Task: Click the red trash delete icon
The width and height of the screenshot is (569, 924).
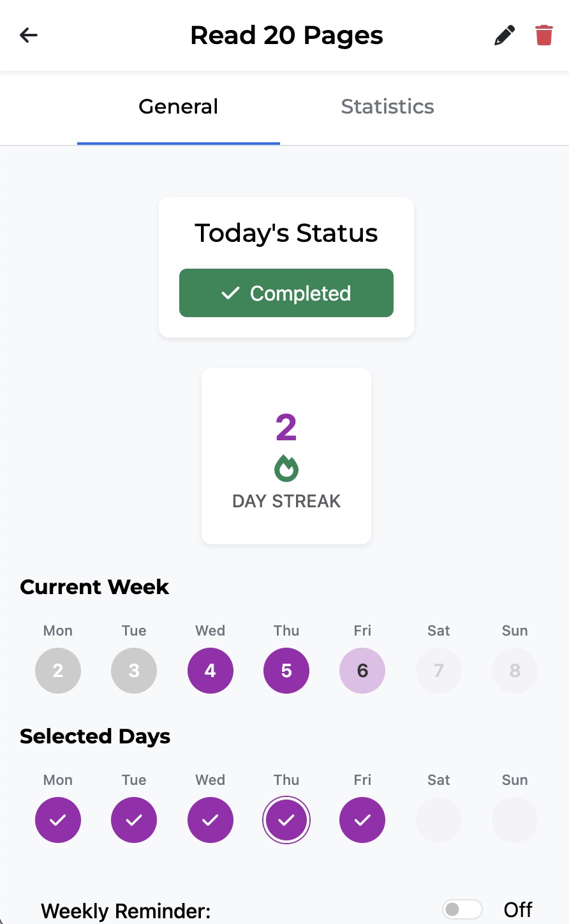Action: pyautogui.click(x=543, y=35)
